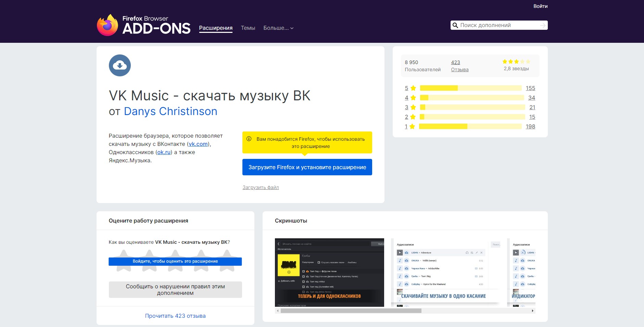Open the dark-theme Одноклассники screenshot
Viewport: 644px width, 327px height.
329,273
